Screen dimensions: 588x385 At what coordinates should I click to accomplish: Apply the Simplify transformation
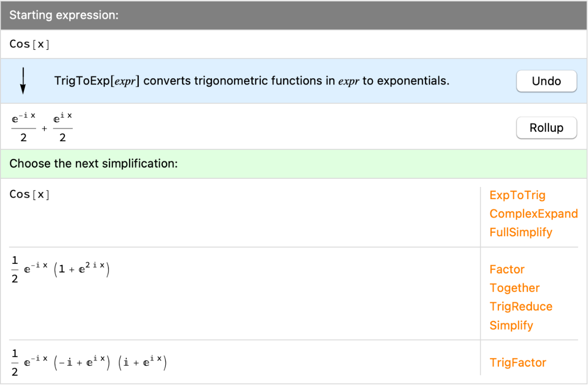click(511, 325)
